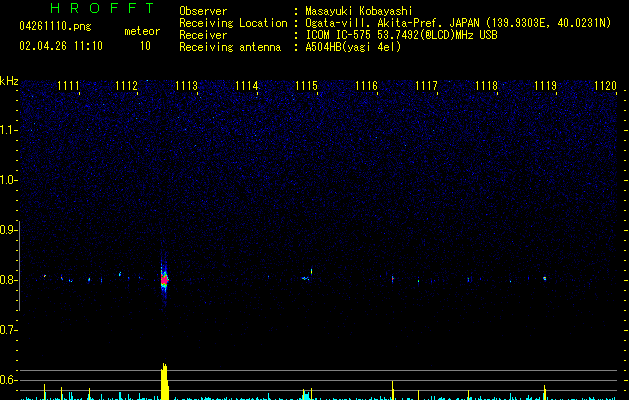Click the 1119 time axis label
The height and width of the screenshot is (400, 629).
pos(546,86)
